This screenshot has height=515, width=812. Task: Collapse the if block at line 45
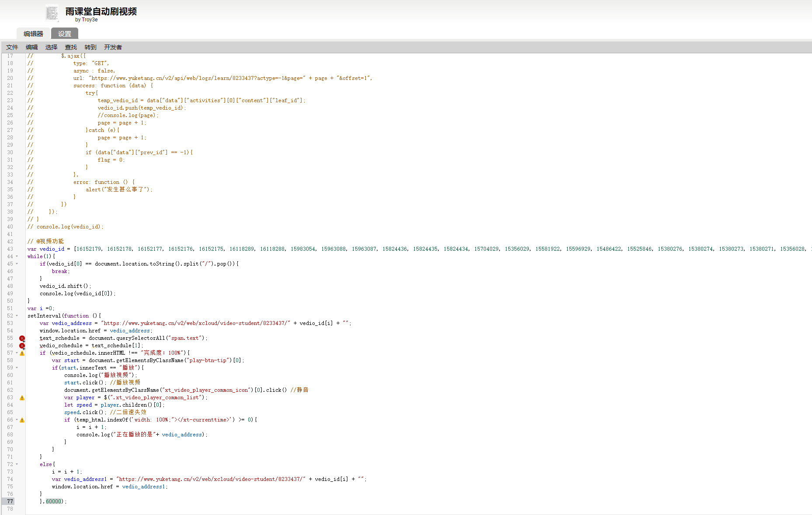(x=16, y=264)
